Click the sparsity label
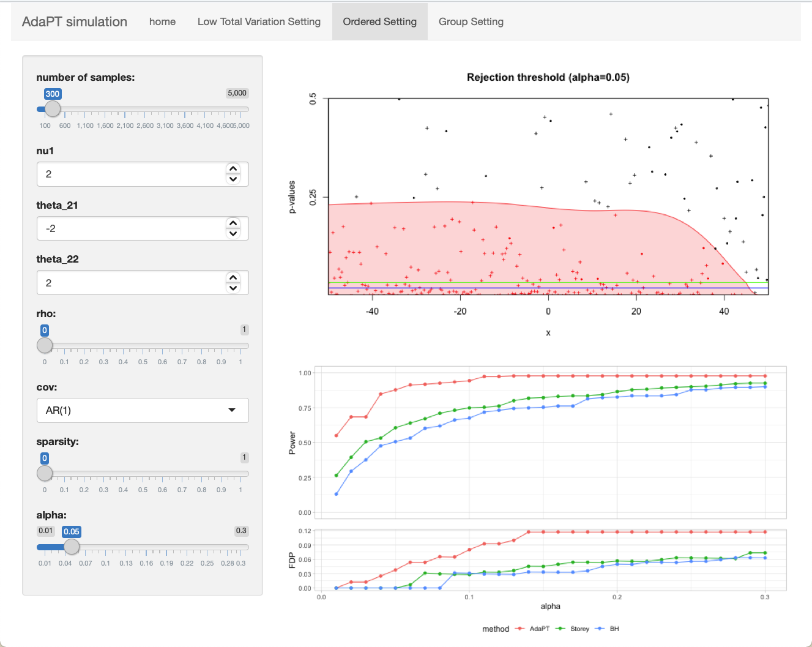 pos(58,441)
